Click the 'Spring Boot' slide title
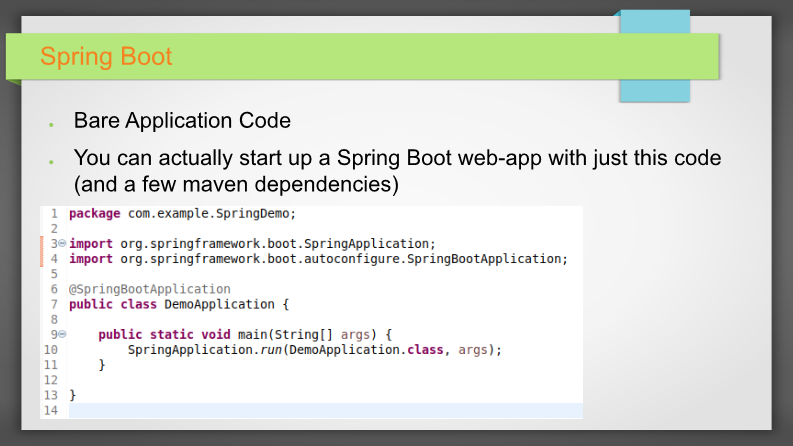 coord(106,56)
